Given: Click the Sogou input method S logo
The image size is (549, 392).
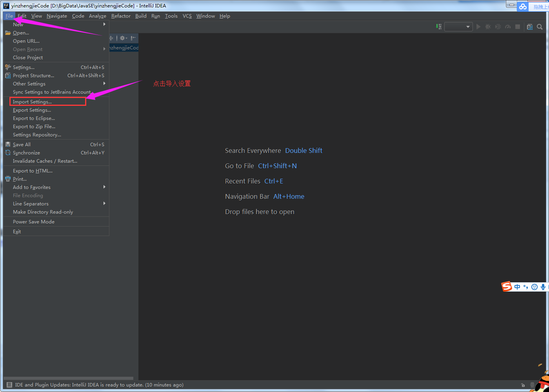Looking at the screenshot, I should point(507,287).
